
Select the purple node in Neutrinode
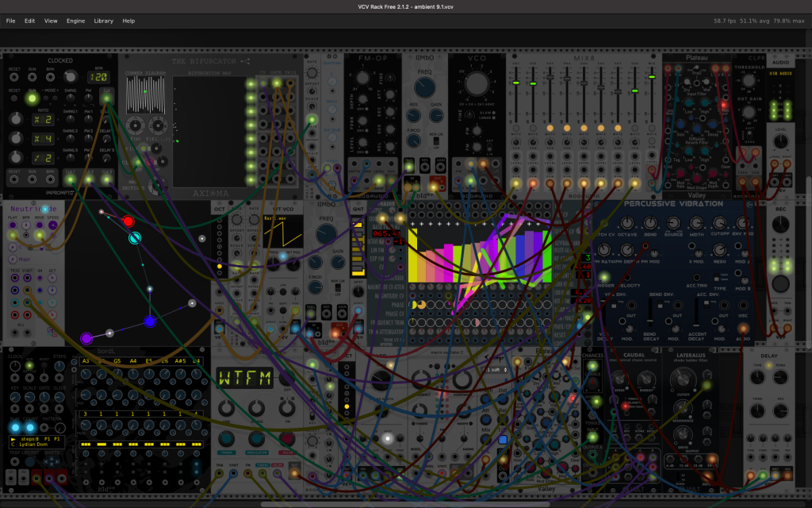(86, 338)
